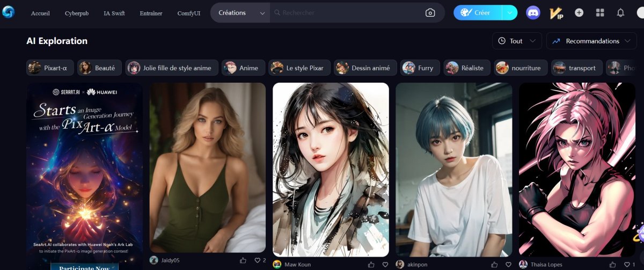Toggle heart on akinpon image
The height and width of the screenshot is (270, 644).
pos(508,265)
